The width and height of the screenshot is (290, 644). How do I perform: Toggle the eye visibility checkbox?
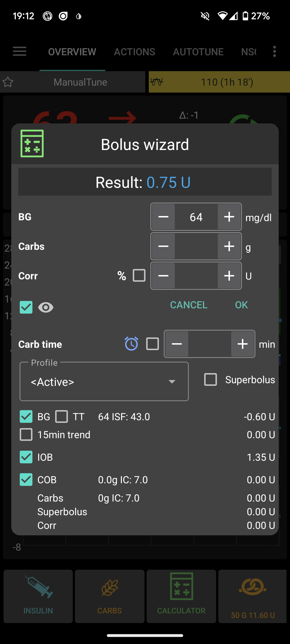[26, 308]
